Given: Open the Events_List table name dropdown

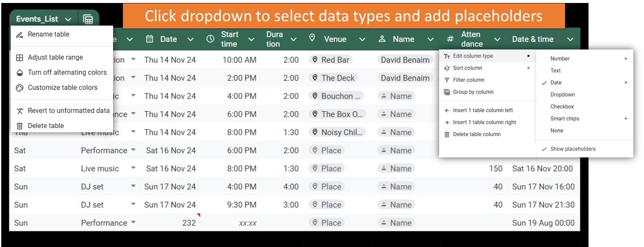Looking at the screenshot, I should tap(68, 19).
